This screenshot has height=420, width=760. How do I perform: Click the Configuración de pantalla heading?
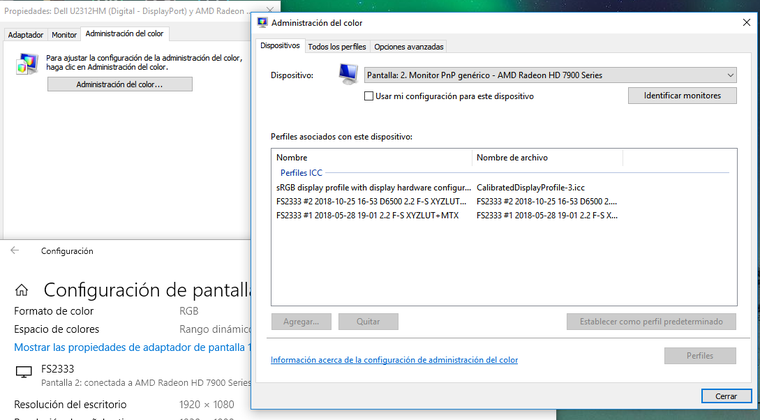point(147,290)
